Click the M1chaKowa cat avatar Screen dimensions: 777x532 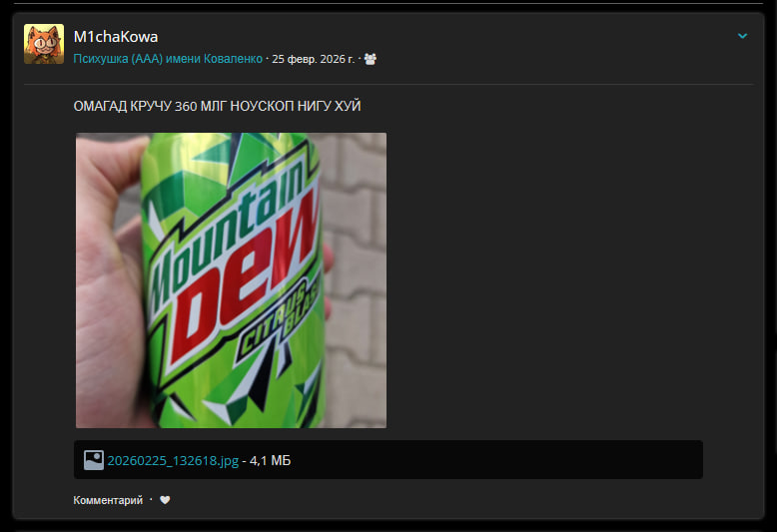pyautogui.click(x=44, y=44)
